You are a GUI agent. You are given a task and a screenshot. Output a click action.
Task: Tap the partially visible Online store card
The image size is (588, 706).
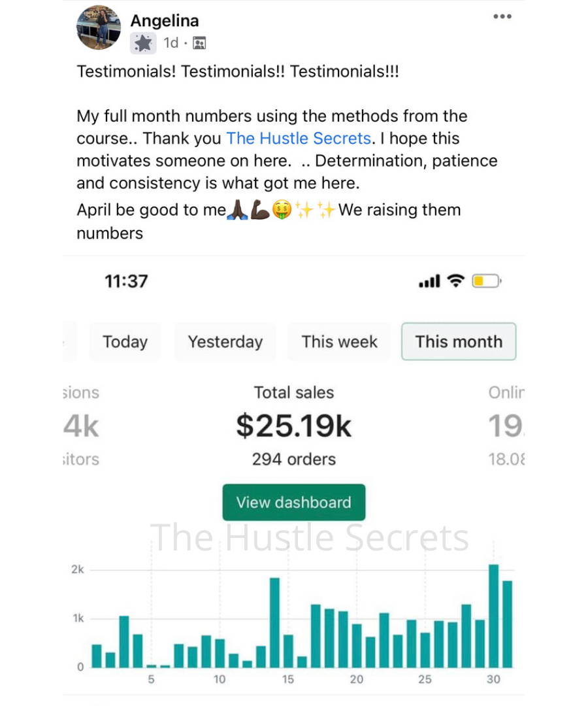click(506, 426)
